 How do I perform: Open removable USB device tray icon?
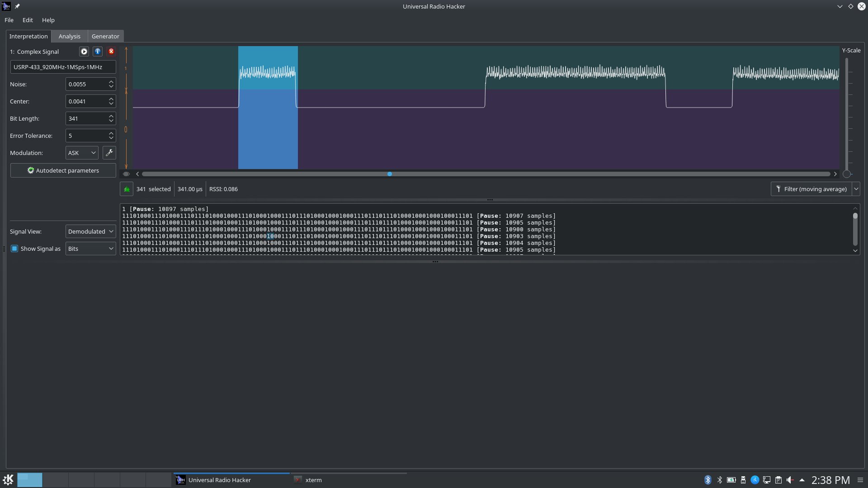coord(743,480)
